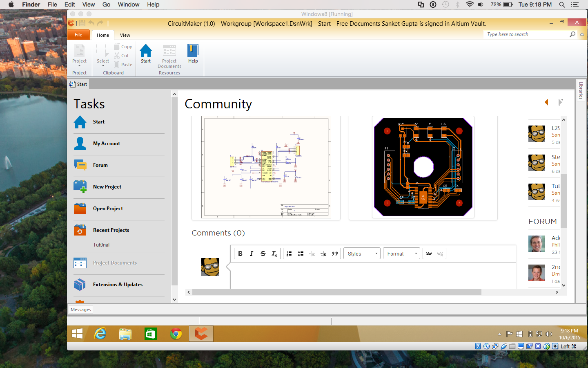
Task: Click the orange back arrow in Community
Action: point(546,102)
